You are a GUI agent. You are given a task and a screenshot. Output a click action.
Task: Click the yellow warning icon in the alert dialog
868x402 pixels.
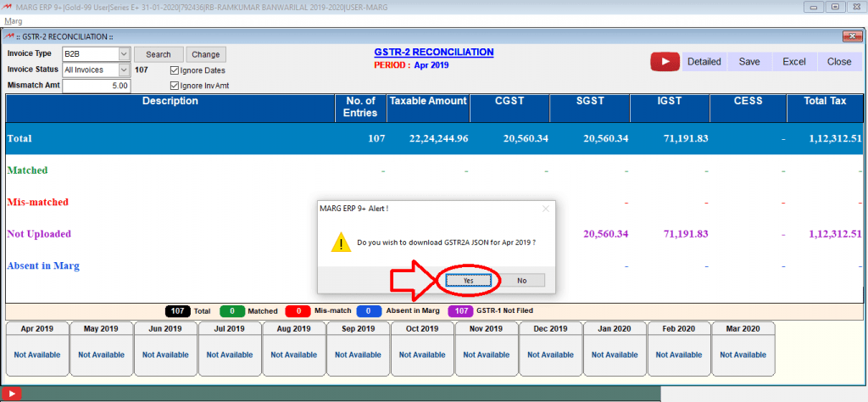coord(341,242)
